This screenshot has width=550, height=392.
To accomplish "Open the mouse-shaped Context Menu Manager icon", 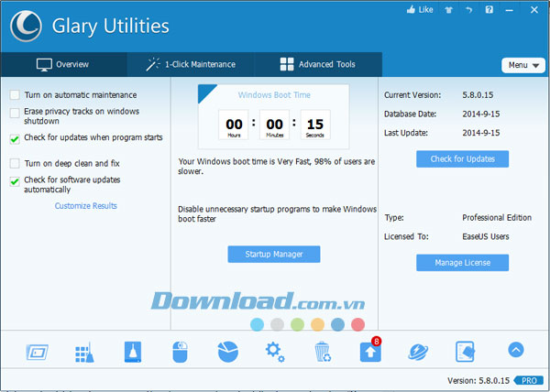I will (180, 351).
